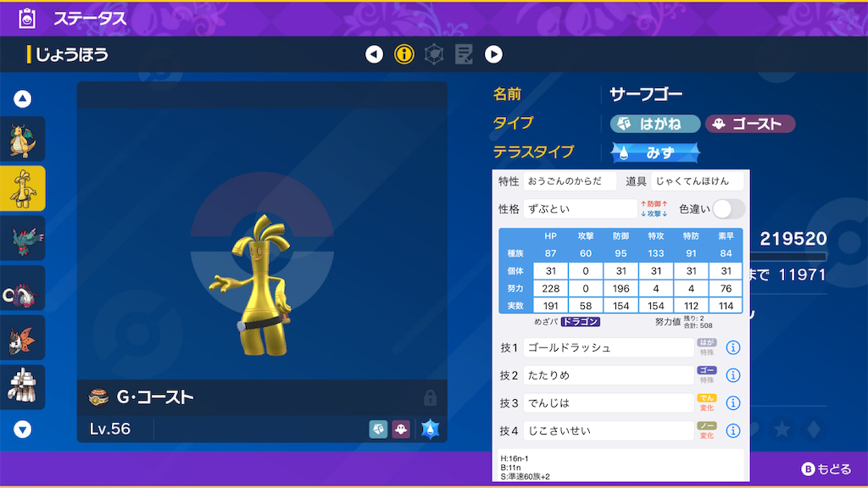Click the B もどる back button
The width and height of the screenshot is (868, 488).
(826, 469)
